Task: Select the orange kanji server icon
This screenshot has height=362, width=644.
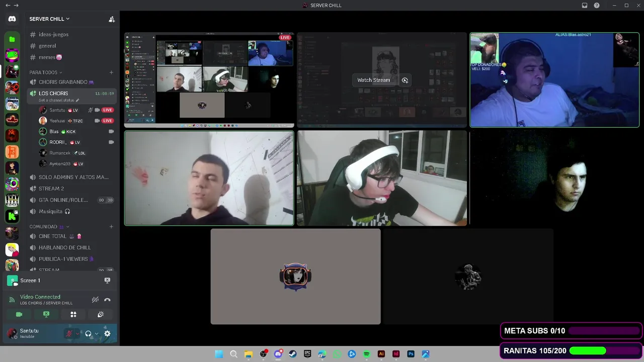Action: (x=12, y=152)
